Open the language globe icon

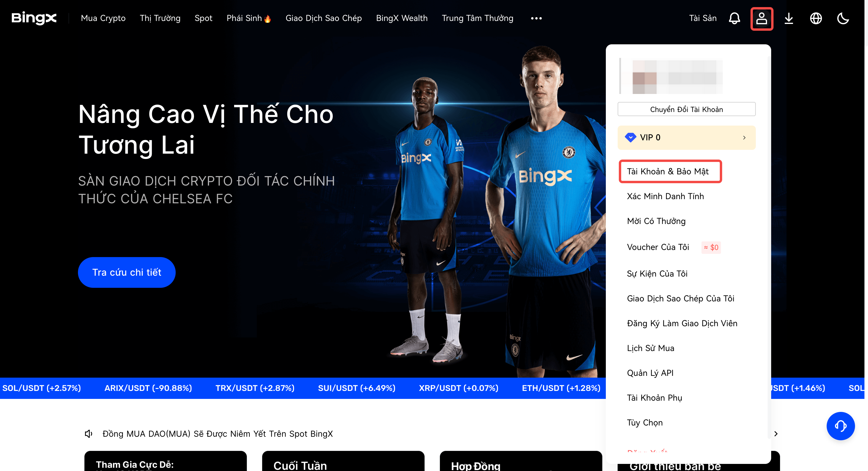tap(816, 18)
